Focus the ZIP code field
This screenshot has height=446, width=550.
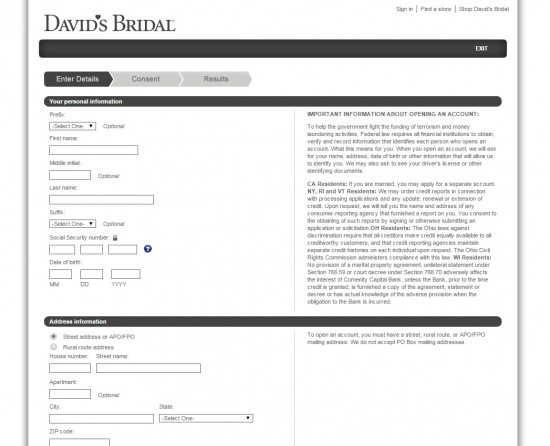pyautogui.click(x=79, y=442)
